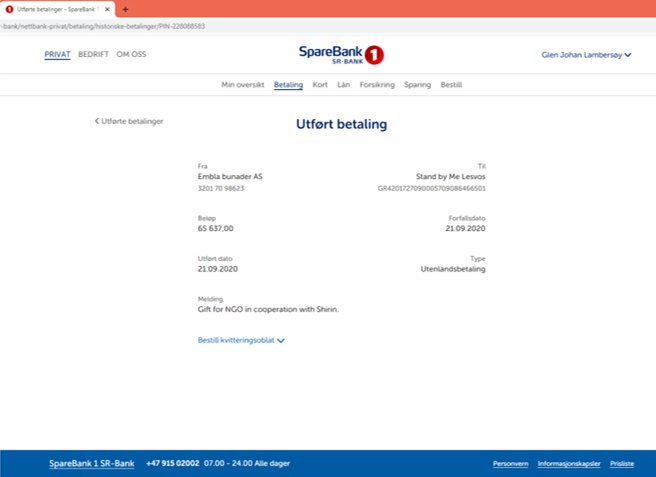Viewport: 656px width, 477px height.
Task: Expand Bestill kvitteringsoblat section
Action: [242, 340]
